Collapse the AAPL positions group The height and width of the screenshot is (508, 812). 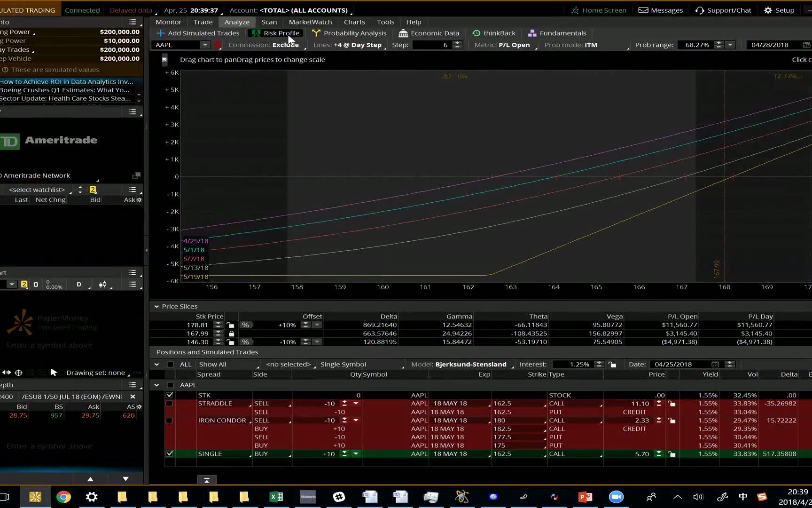156,385
